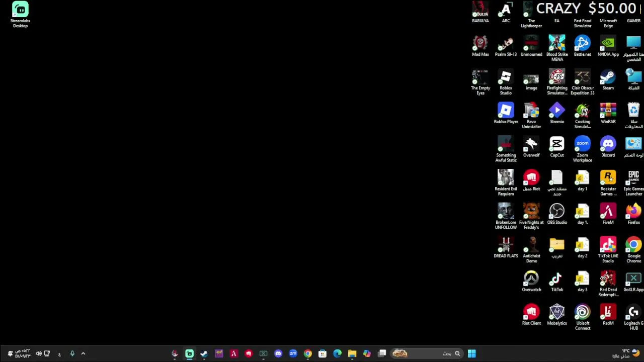Open WinRAR desktop shortcut

(608, 113)
